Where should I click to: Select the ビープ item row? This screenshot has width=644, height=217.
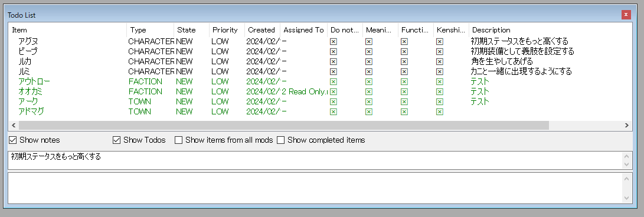tap(28, 51)
